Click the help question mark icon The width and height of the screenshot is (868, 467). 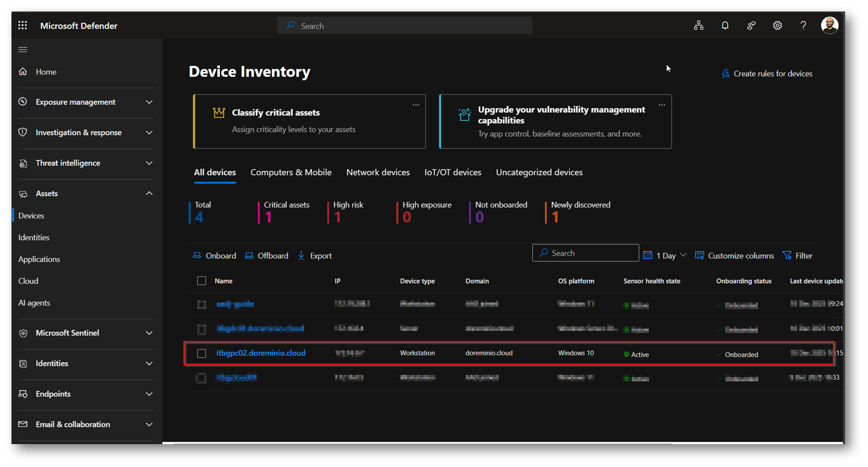[x=803, y=26]
